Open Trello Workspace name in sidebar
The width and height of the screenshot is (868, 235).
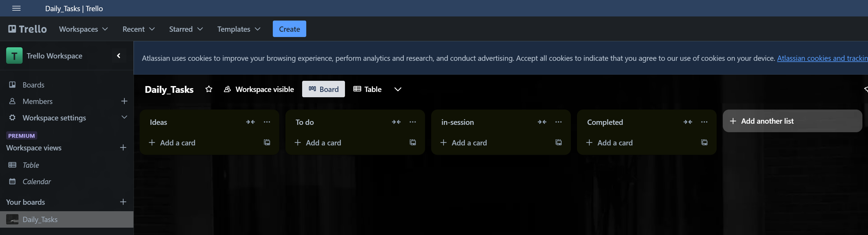point(54,56)
